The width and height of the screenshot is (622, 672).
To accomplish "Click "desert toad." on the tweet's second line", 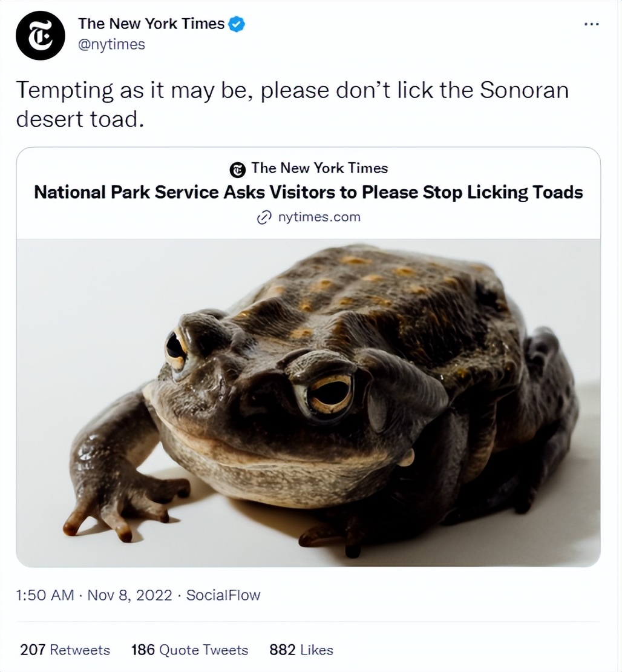I will click(x=80, y=118).
